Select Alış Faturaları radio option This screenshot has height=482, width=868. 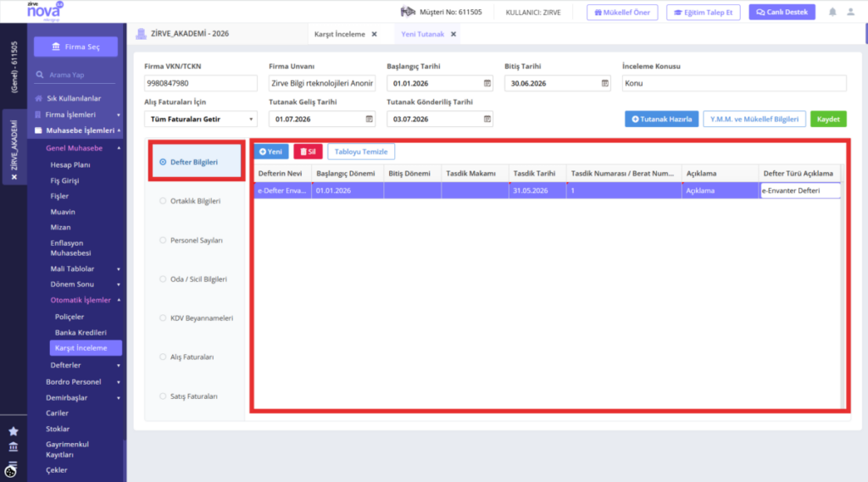(x=163, y=357)
